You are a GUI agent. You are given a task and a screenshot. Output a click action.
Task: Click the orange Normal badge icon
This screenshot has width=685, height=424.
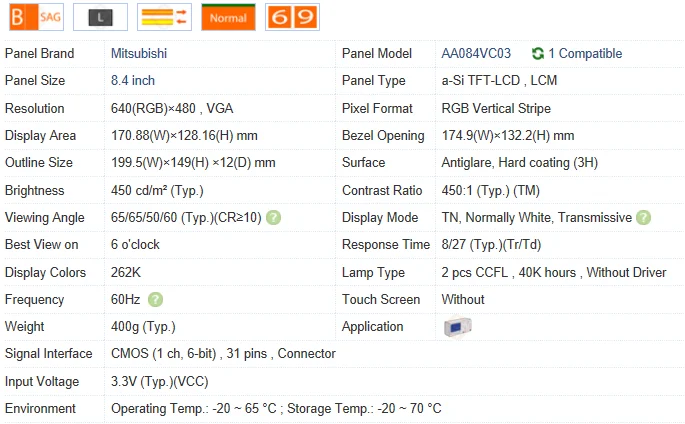click(227, 17)
